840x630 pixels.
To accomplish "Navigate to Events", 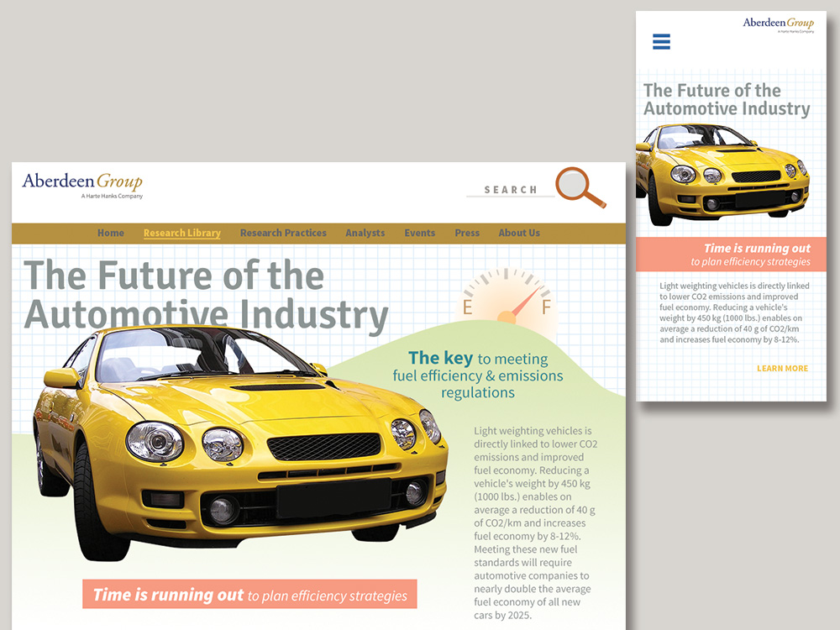I will pos(419,234).
